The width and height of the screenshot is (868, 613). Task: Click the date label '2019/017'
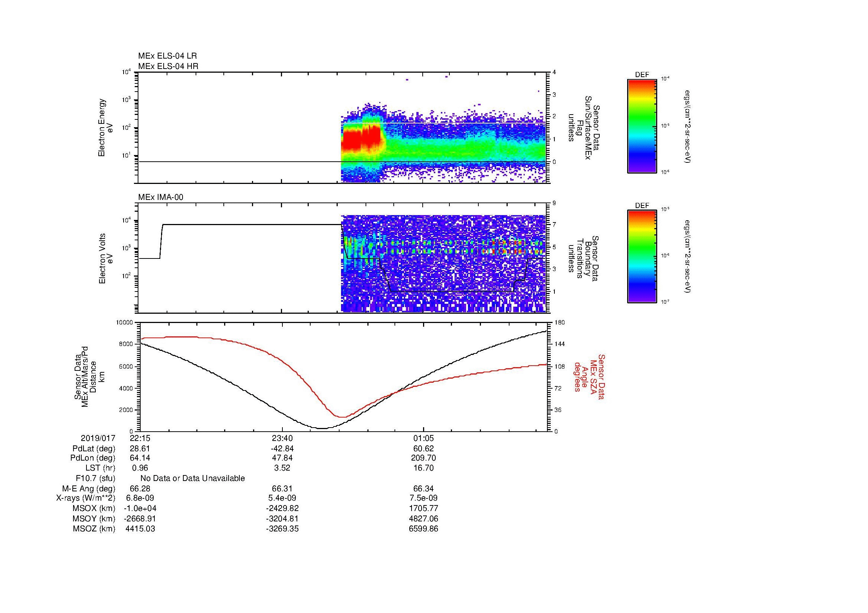pyautogui.click(x=98, y=438)
